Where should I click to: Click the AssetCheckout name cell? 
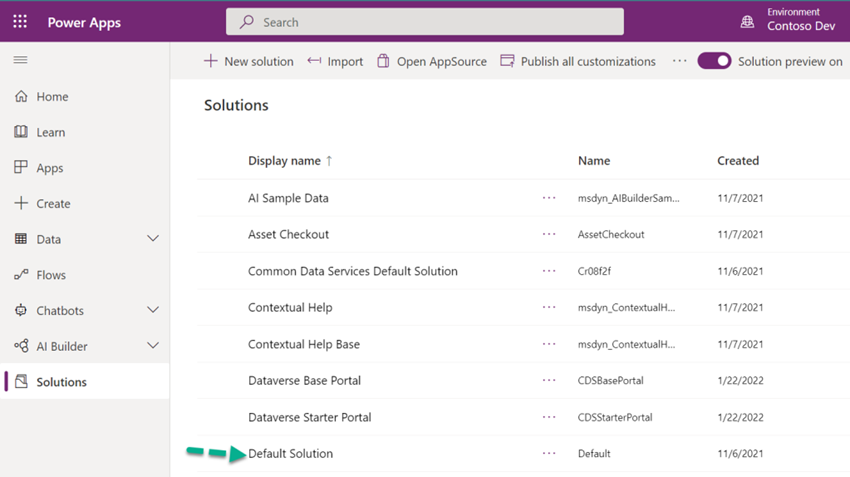[x=611, y=235]
